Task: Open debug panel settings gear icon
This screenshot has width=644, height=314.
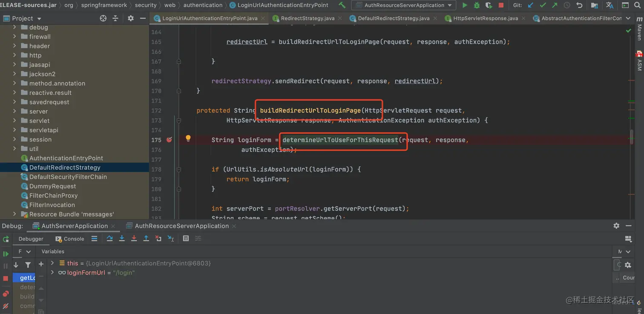Action: point(616,226)
